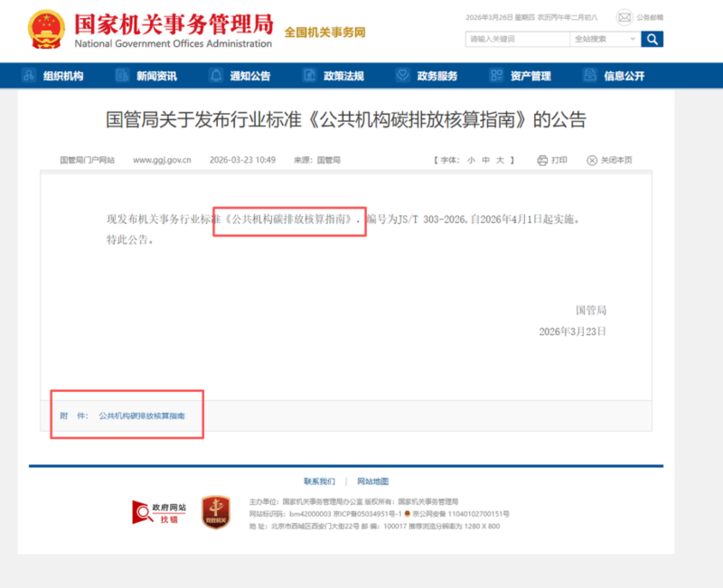Image resolution: width=723 pixels, height=588 pixels.
Task: Click the 资产管理 menu icon
Action: coord(496,76)
